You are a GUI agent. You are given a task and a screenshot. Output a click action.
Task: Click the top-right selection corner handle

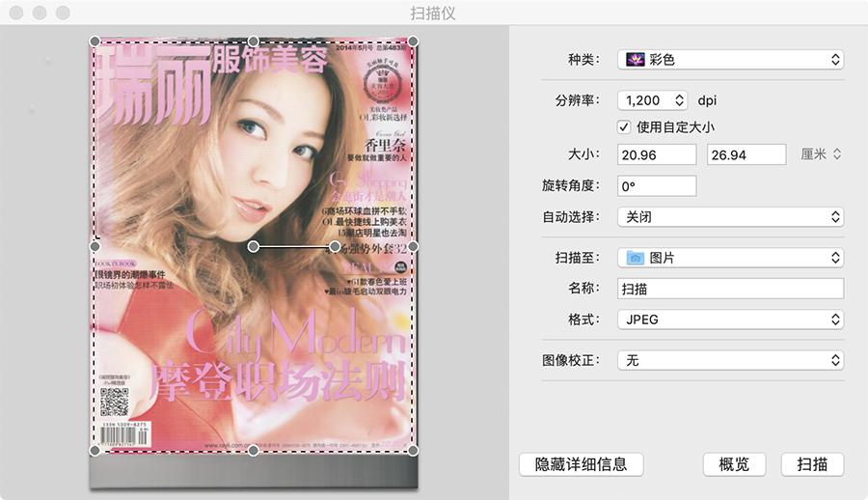coord(413,41)
